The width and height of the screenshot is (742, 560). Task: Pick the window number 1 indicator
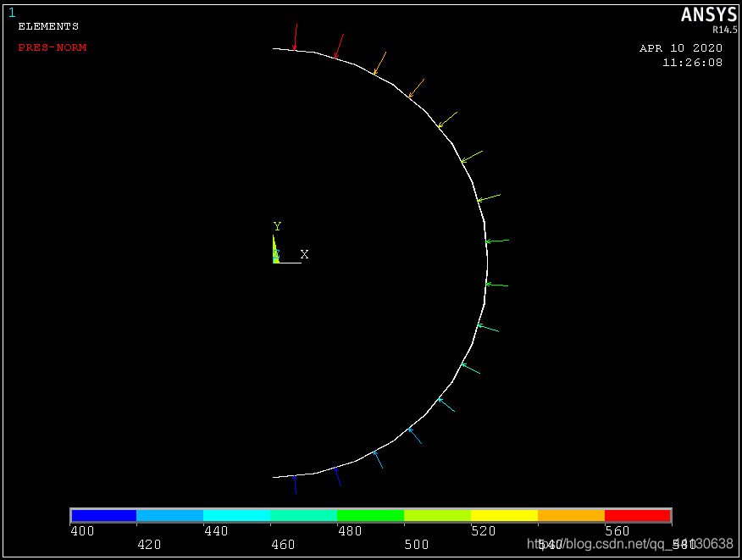click(12, 13)
